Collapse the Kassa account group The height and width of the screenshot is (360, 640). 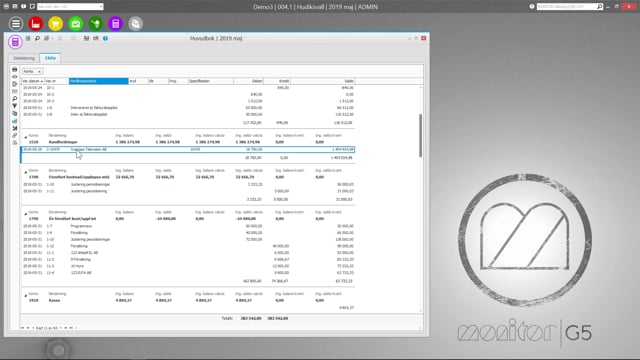(x=25, y=296)
